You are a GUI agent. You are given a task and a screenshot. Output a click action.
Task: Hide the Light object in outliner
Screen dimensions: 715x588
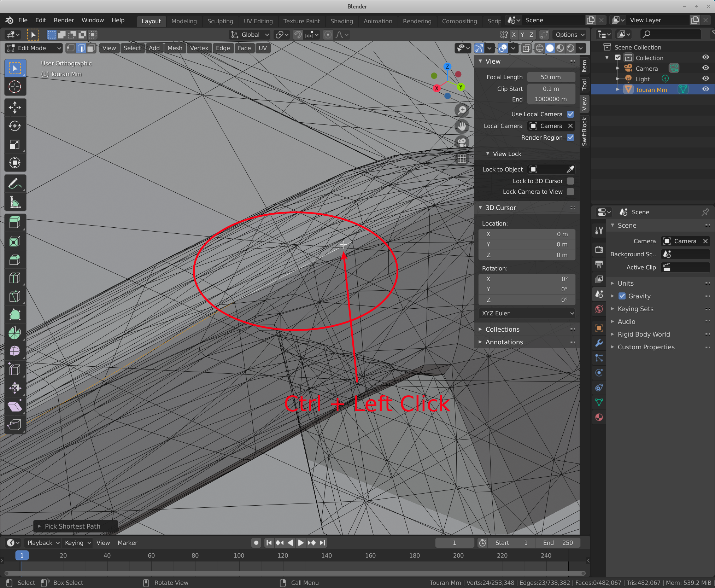(705, 79)
